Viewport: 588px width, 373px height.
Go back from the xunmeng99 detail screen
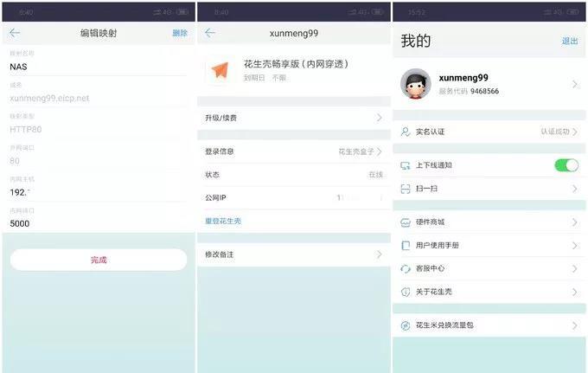click(210, 33)
